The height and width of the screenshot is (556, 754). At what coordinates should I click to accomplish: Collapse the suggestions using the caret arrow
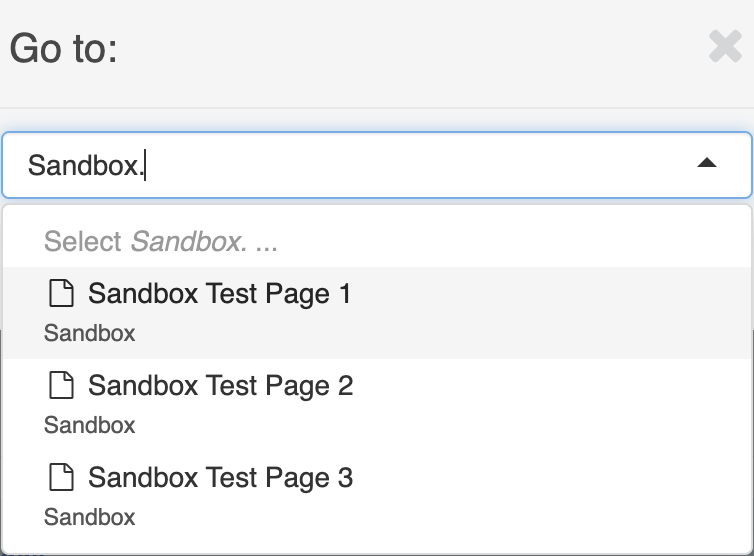[x=707, y=163]
